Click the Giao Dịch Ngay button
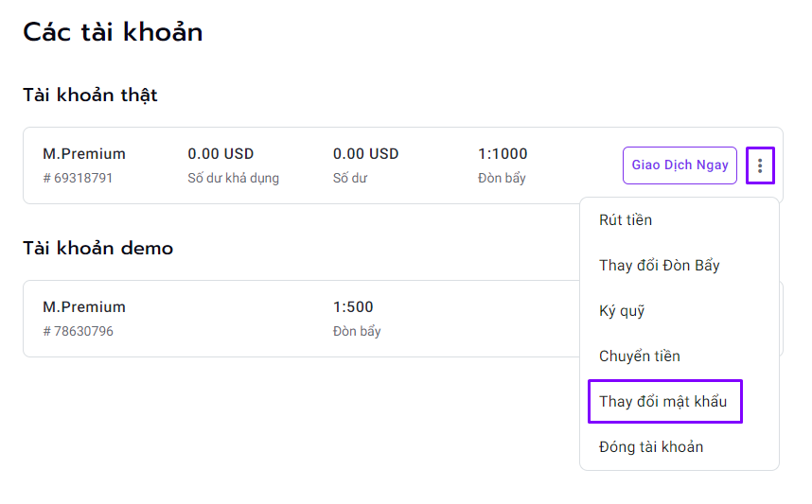This screenshot has width=812, height=504. click(x=680, y=165)
